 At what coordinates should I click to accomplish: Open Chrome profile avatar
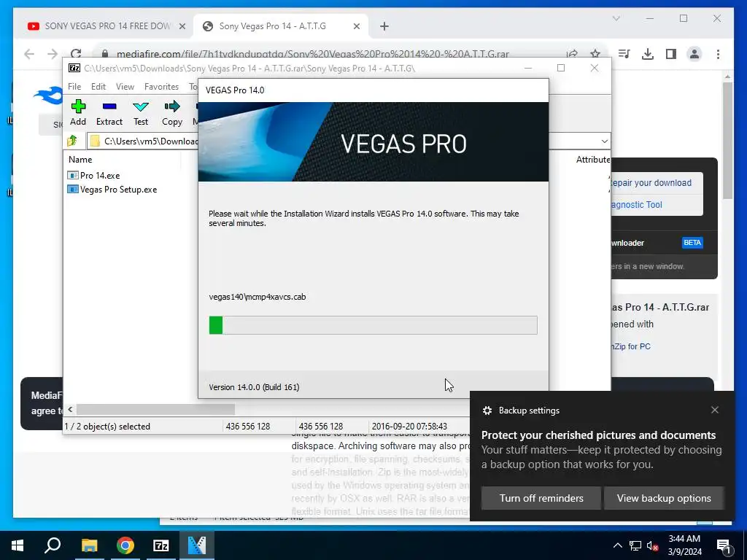coord(694,54)
